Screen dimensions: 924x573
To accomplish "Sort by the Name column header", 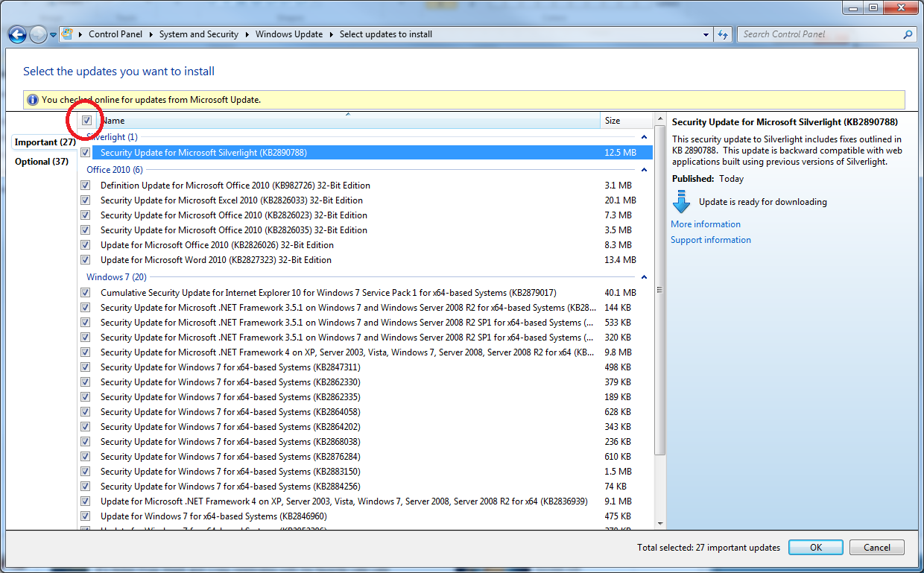I will pos(348,120).
